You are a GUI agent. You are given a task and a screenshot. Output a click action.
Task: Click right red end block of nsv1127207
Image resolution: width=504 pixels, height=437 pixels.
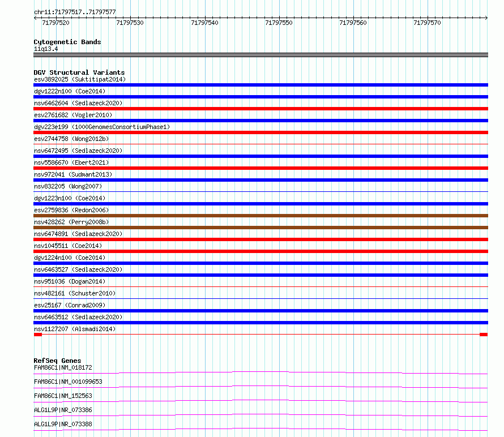point(484,335)
